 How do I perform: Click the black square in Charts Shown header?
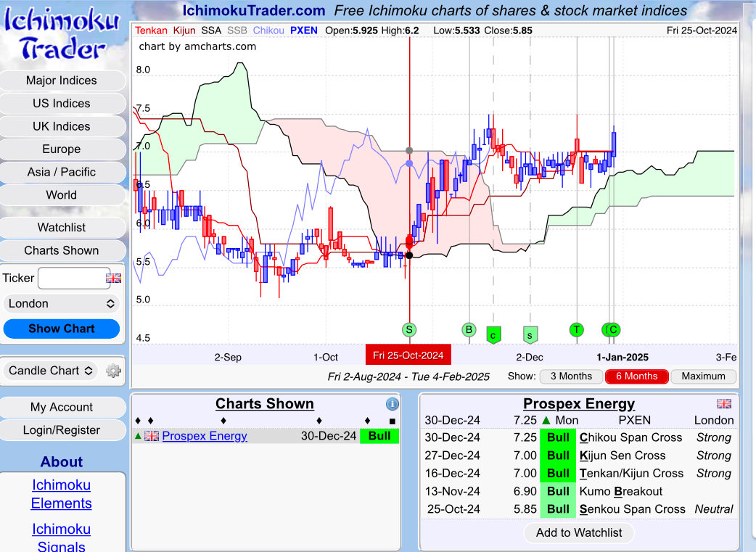tap(393, 421)
